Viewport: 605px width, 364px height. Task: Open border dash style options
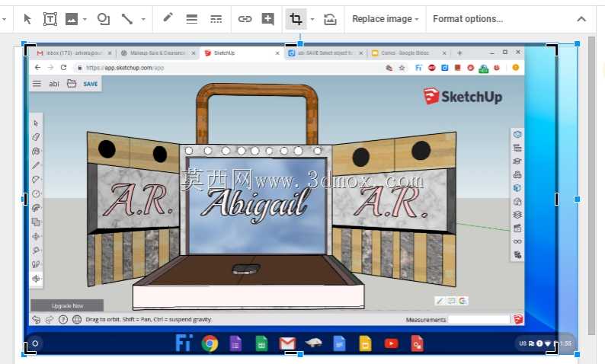(x=216, y=19)
